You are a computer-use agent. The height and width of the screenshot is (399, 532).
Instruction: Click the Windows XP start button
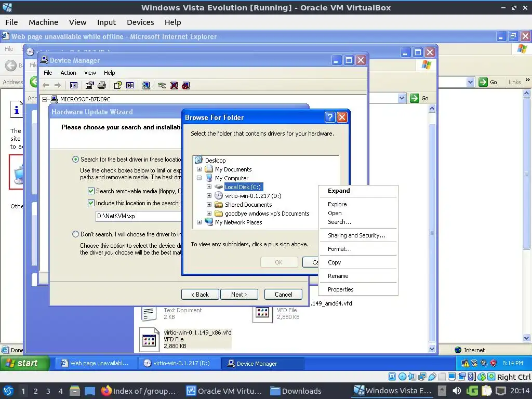click(x=25, y=363)
